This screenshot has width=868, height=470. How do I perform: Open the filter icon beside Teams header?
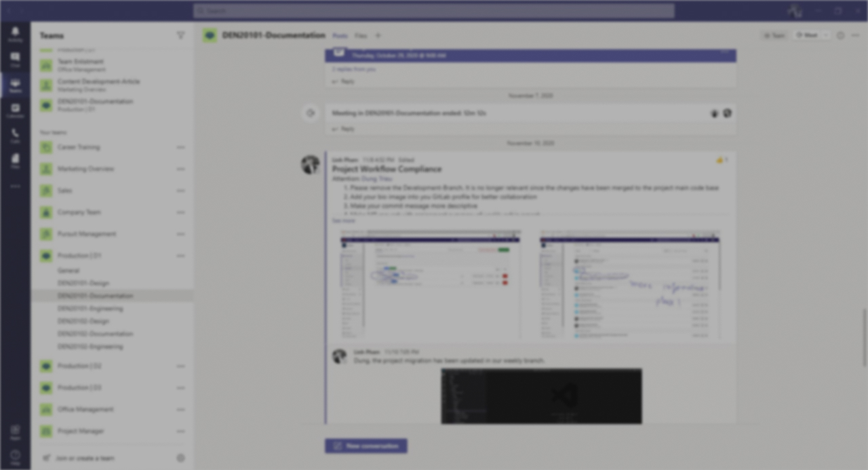pos(180,35)
